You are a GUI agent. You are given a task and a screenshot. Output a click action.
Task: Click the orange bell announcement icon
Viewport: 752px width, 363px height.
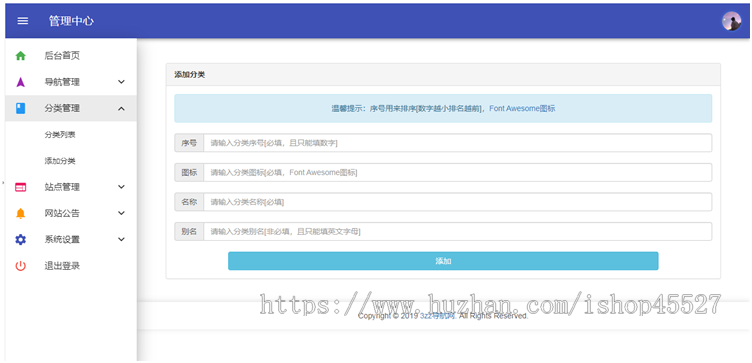pyautogui.click(x=20, y=213)
